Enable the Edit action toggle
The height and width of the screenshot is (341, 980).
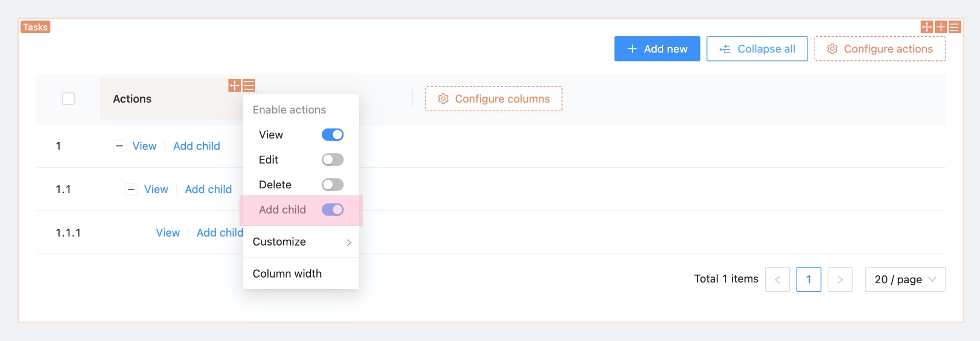pos(332,159)
